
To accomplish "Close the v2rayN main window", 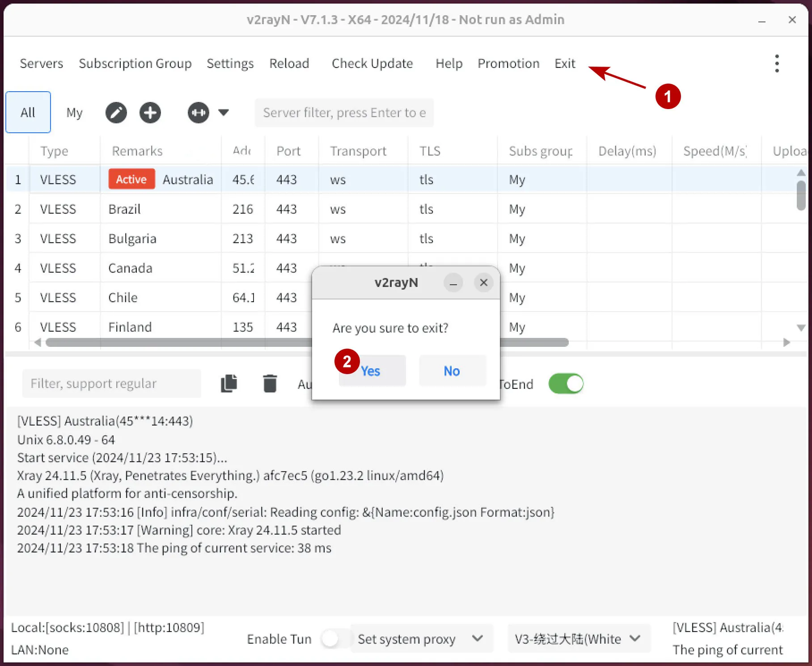I will click(x=792, y=20).
